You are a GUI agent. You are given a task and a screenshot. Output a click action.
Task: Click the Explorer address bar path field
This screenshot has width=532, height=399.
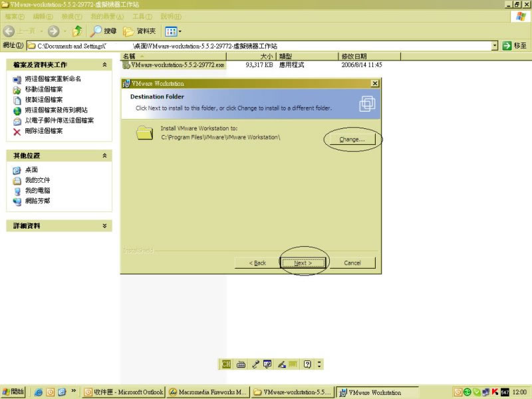[259, 46]
